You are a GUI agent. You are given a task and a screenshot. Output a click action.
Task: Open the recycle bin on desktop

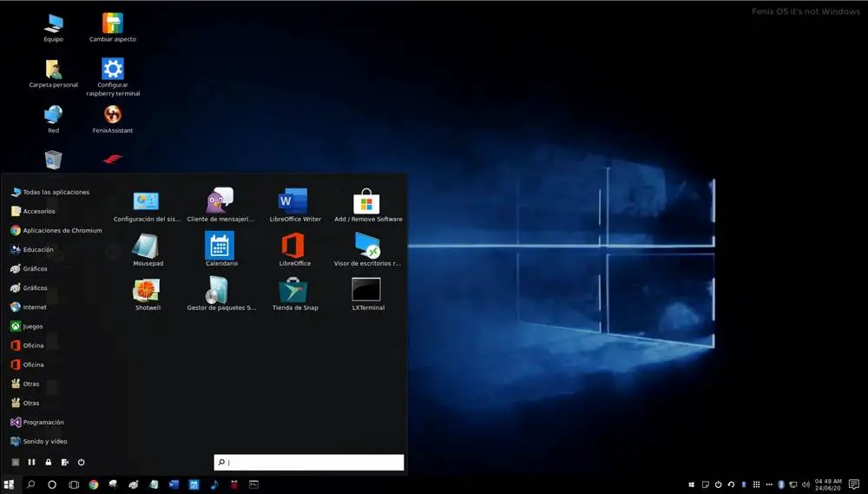53,160
